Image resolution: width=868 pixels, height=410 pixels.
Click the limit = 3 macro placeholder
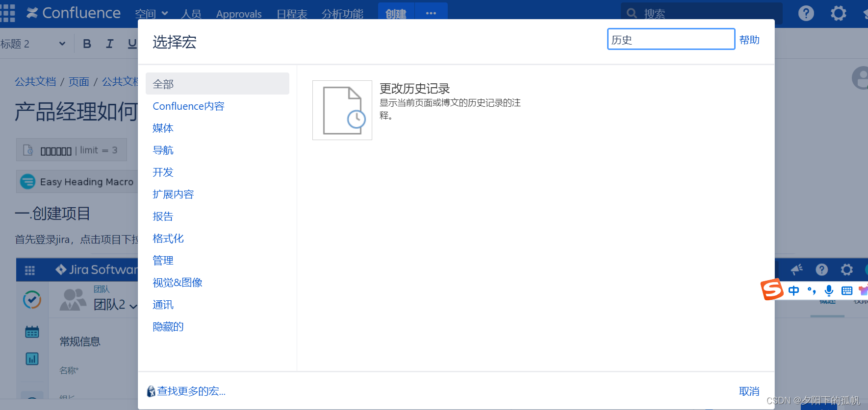tap(72, 150)
